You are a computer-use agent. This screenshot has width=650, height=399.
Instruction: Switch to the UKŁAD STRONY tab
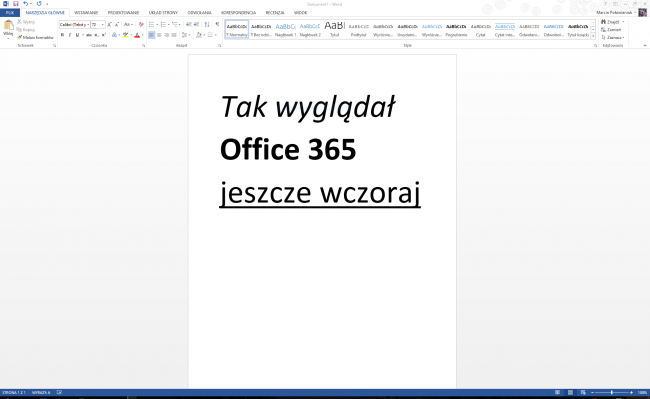(x=163, y=13)
